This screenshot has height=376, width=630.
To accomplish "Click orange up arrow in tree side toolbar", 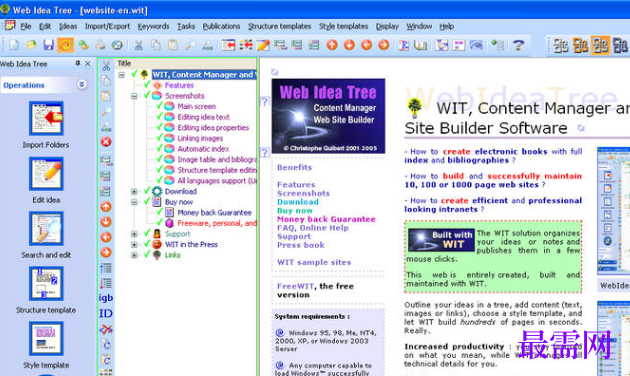I will [x=106, y=207].
